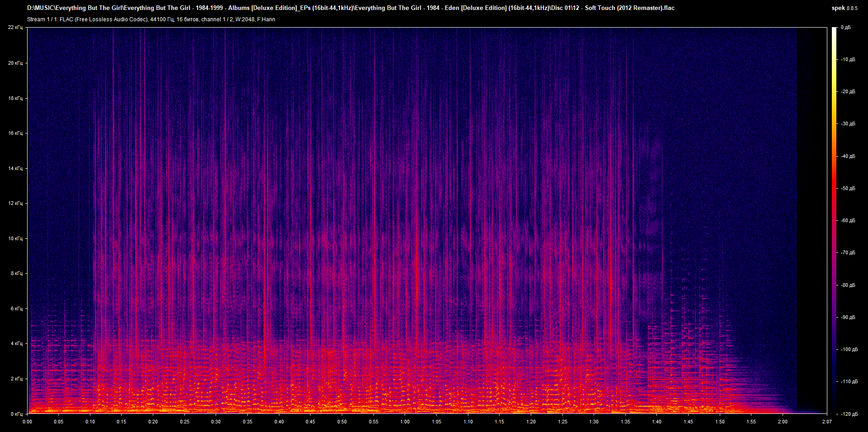Click the '1:50' time axis label
Image resolution: width=868 pixels, height=432 pixels.
[720, 422]
